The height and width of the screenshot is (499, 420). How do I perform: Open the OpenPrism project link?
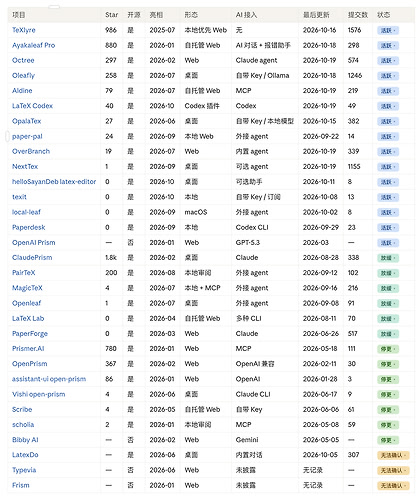(29, 364)
